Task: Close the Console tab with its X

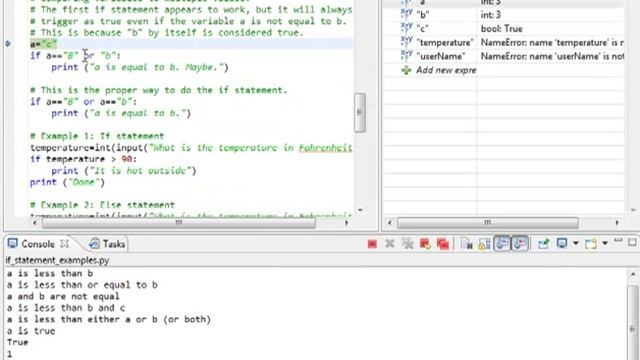Action: [64, 244]
